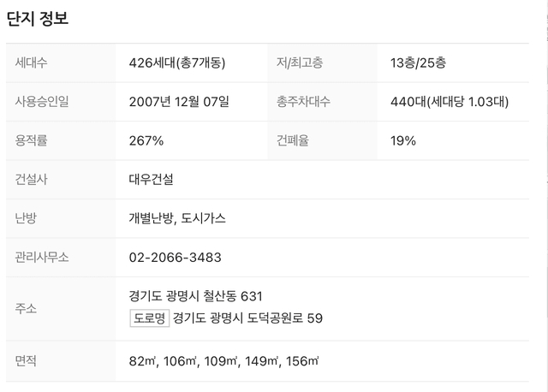Click the 저/최고층 label cell
This screenshot has width=548, height=392.
322,62
